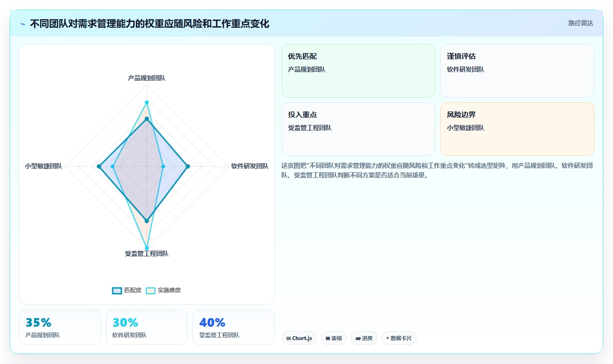613x364 pixels.
Task: Click the 实施难度 data point on 小型敏捷团队 axis
Action: click(113, 166)
